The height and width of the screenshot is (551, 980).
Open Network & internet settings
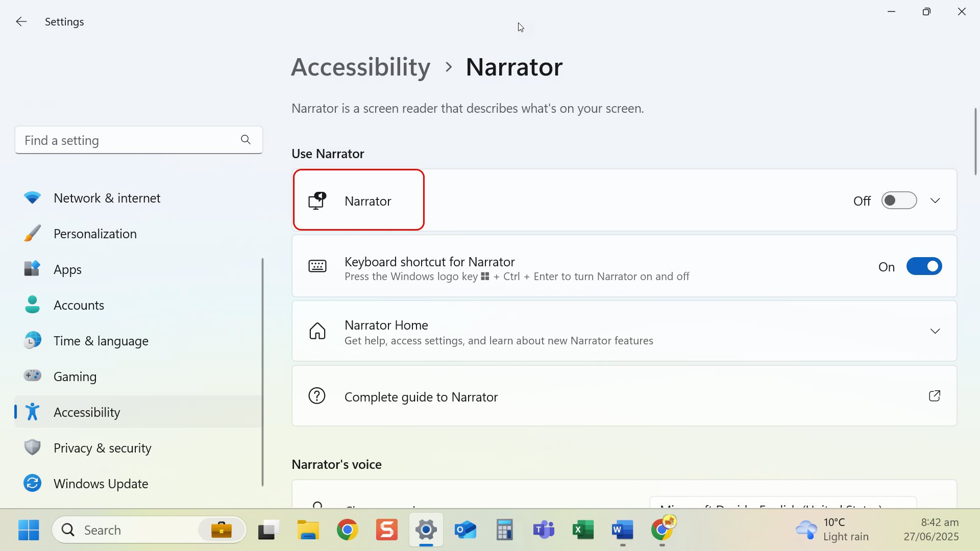coord(138,198)
